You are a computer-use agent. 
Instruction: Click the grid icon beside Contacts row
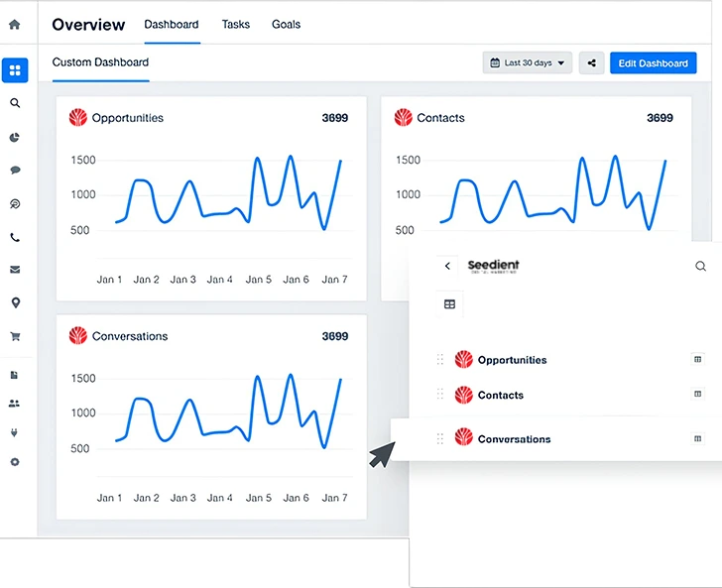tap(697, 394)
